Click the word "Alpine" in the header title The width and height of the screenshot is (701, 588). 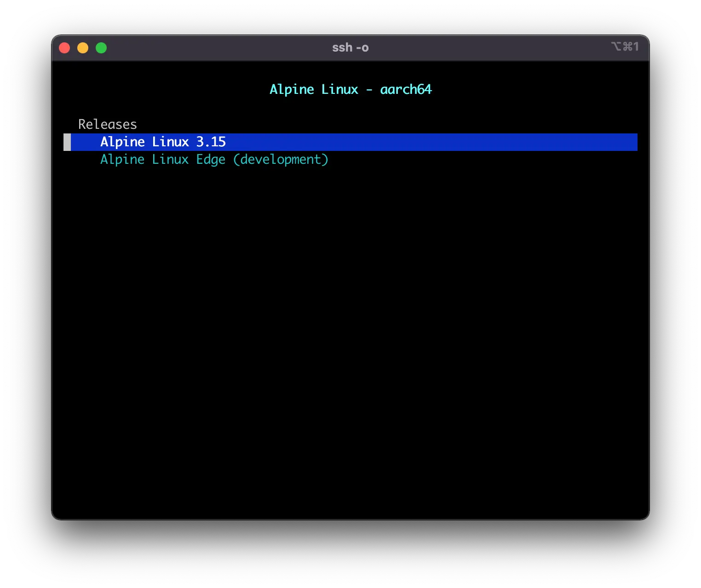(292, 89)
